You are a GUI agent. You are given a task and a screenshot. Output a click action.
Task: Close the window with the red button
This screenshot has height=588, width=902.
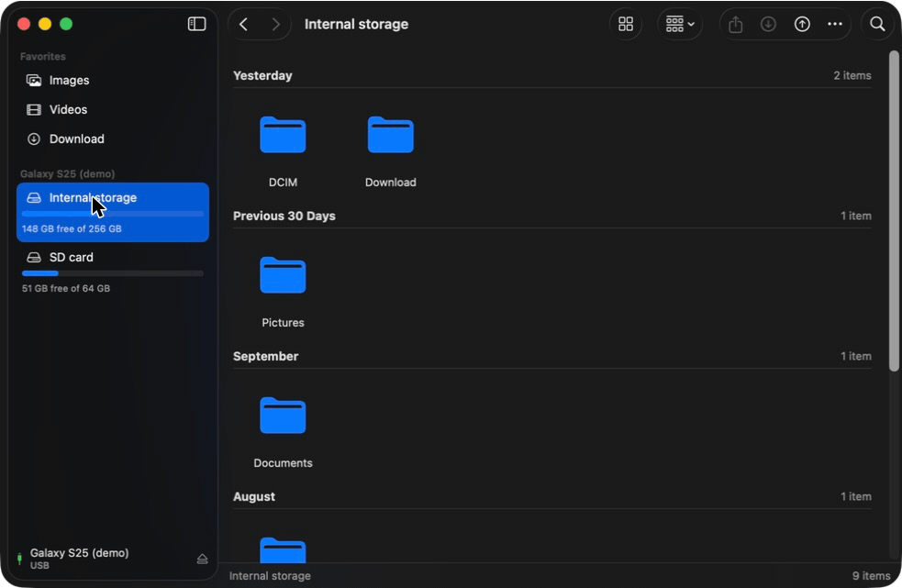tap(24, 24)
